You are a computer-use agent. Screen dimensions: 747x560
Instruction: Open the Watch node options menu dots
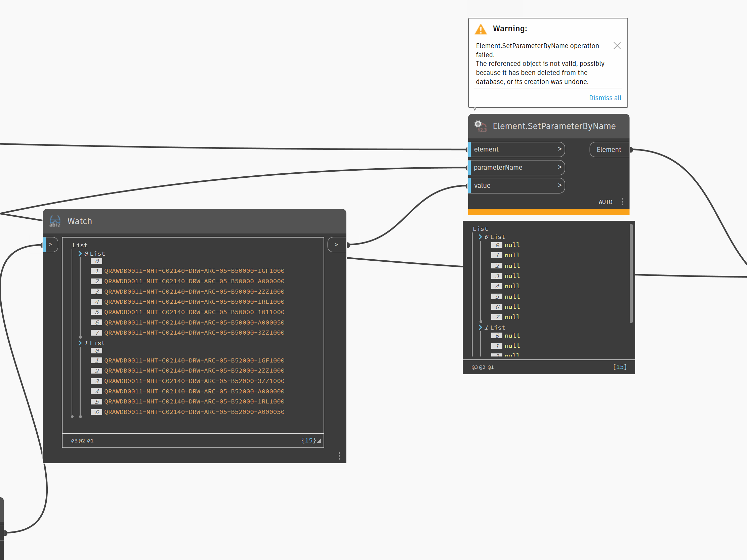[x=339, y=456]
